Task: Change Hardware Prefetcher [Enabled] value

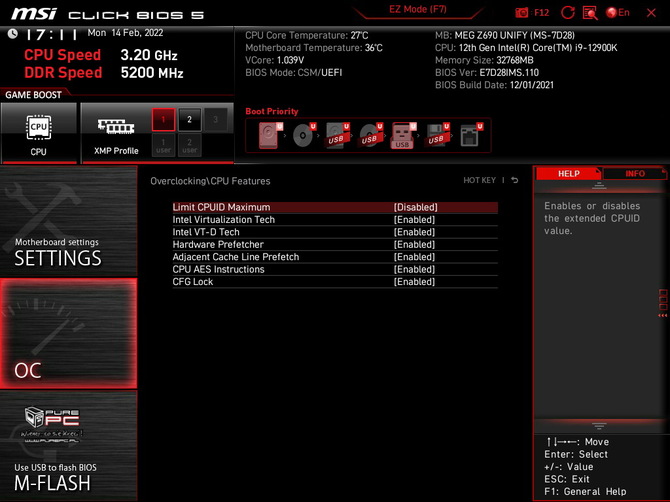Action: coord(414,244)
